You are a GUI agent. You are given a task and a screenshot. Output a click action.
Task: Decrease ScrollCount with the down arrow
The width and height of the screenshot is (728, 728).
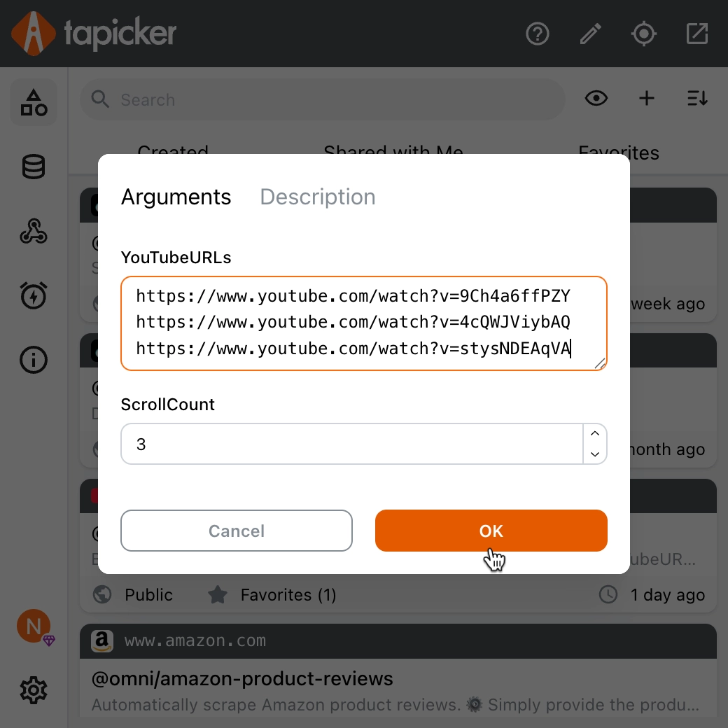595,454
